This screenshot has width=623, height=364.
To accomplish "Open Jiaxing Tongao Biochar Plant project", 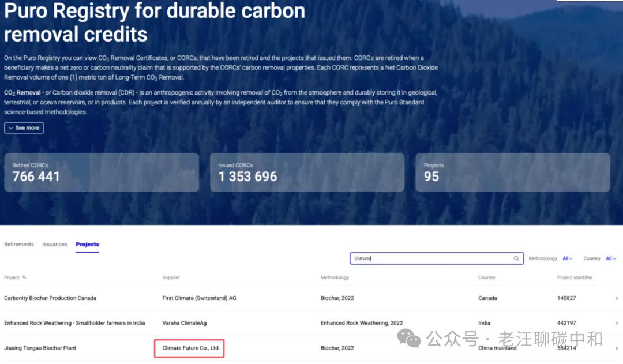I will pos(40,348).
